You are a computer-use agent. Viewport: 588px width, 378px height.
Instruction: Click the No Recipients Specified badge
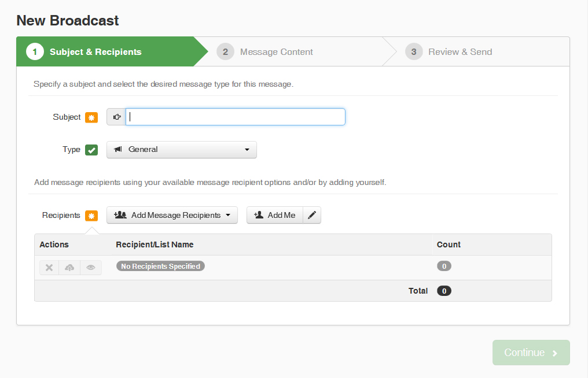click(x=160, y=266)
